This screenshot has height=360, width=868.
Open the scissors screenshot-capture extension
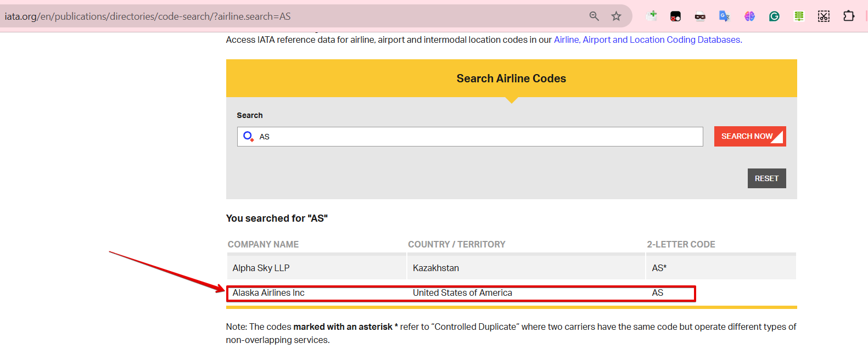click(x=824, y=16)
